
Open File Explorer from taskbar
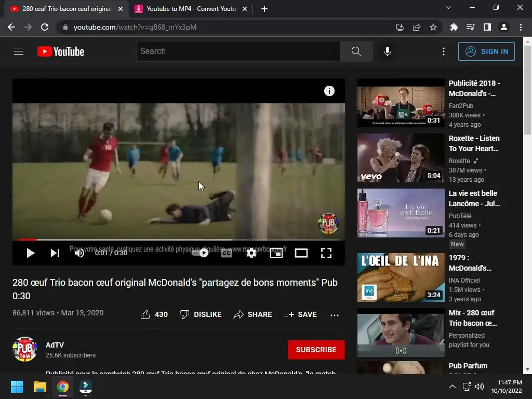point(39,387)
